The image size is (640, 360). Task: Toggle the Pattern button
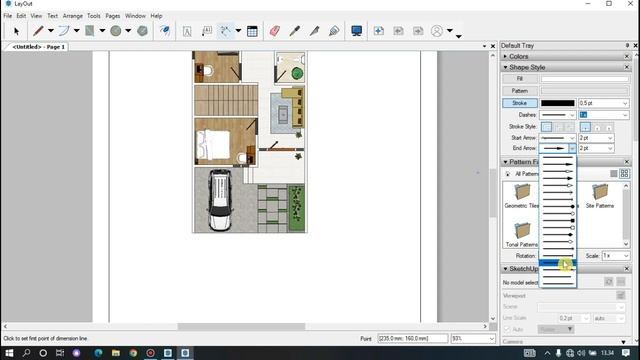click(520, 91)
